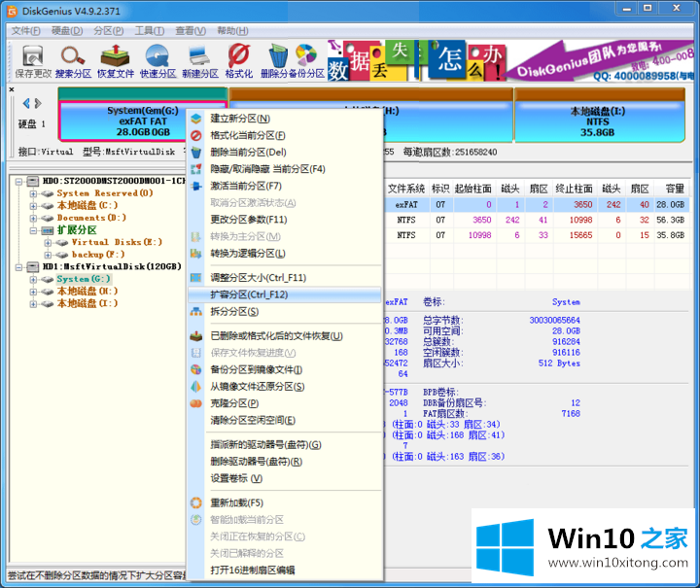Collapse the HD0:ST2000DM tree node
700x588 pixels.
point(19,181)
